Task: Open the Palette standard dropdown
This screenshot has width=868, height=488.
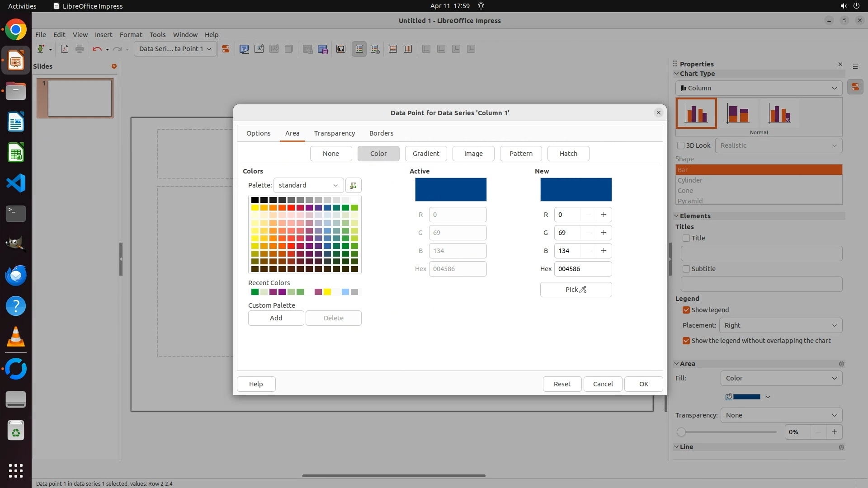Action: click(308, 185)
